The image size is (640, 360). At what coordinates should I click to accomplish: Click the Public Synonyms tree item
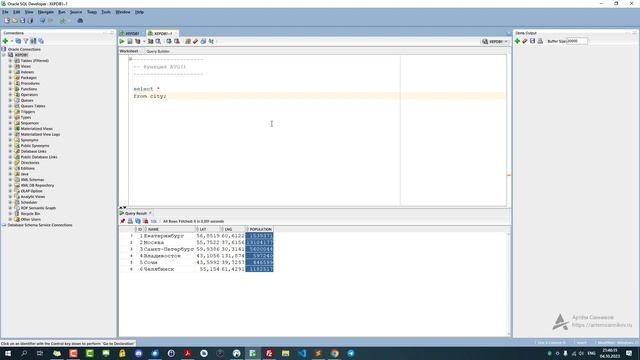[x=35, y=146]
